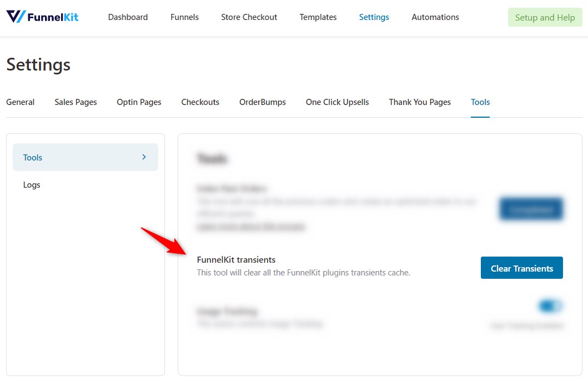Viewport: 588px width, 381px height.
Task: Navigate to Store Checkout
Action: point(249,17)
